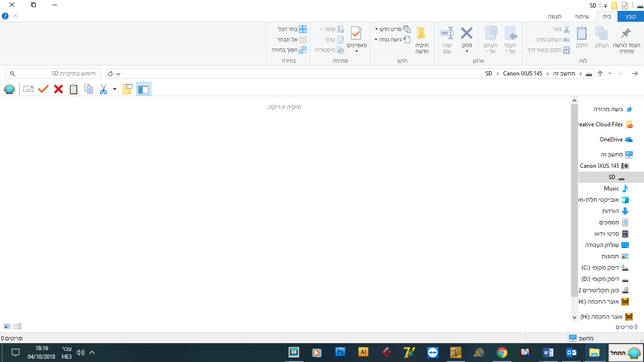Collapse the ribbon with the chevron

click(x=16, y=16)
